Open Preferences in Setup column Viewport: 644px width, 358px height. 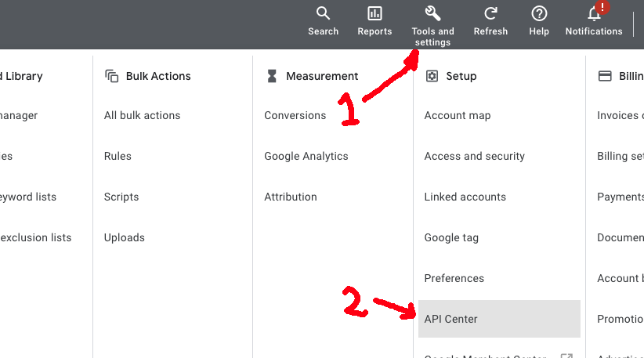pos(454,278)
